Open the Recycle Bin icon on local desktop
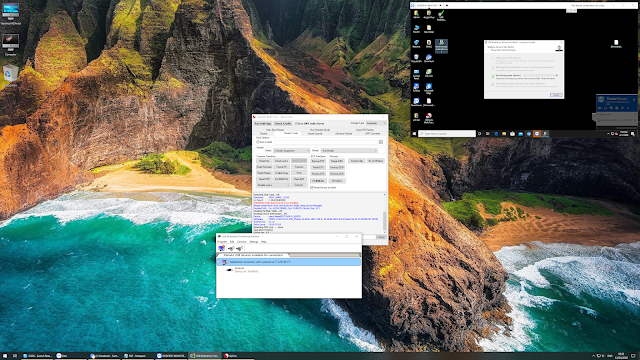 11,74
